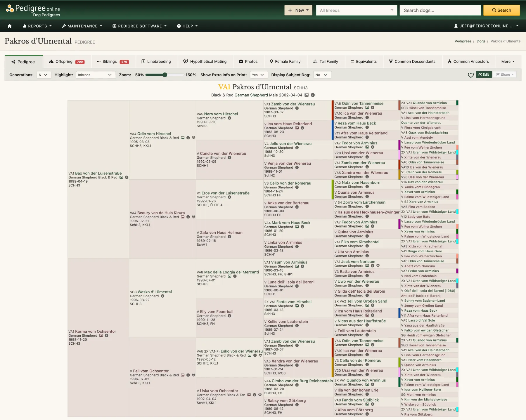Switch to the Photos tab
Screen dimensions: 526x420
click(x=248, y=62)
